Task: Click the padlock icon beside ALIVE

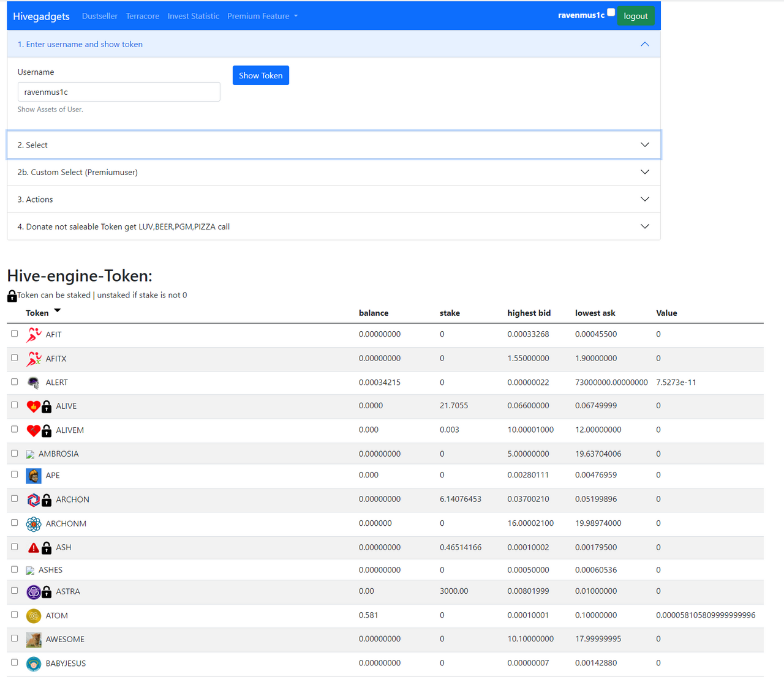Action: pyautogui.click(x=47, y=406)
